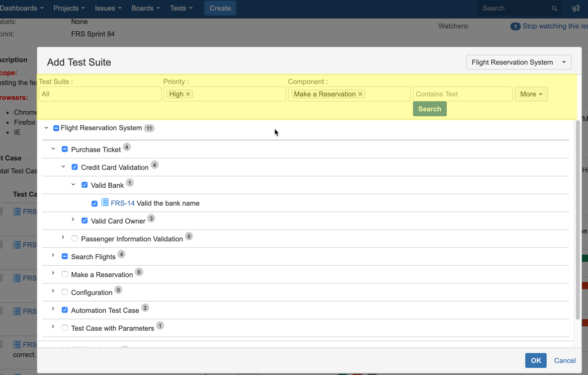
Task: Click the search magnifier icon in top bar
Action: click(554, 8)
